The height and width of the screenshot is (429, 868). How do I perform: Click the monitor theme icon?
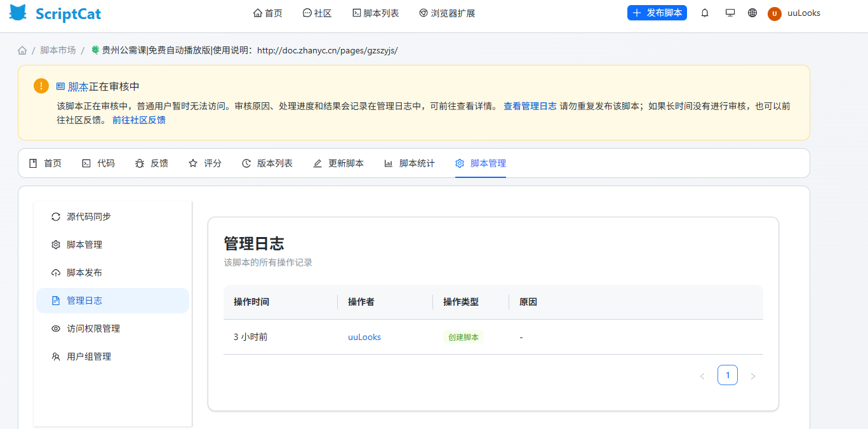click(x=730, y=13)
